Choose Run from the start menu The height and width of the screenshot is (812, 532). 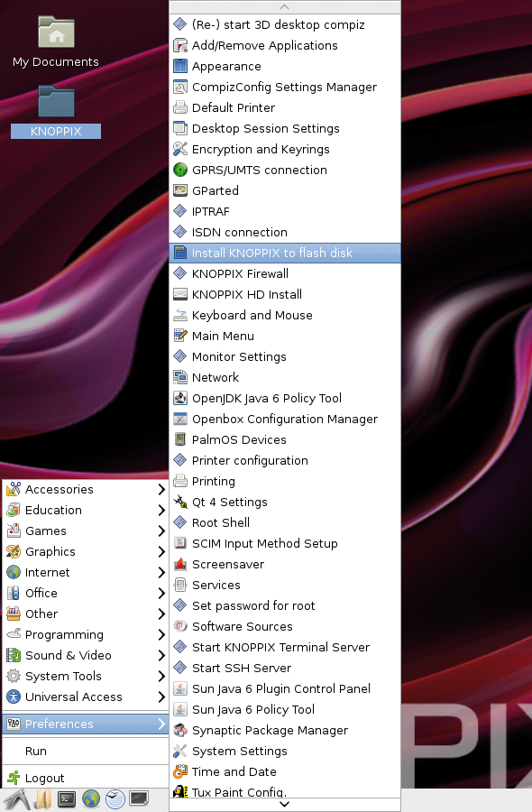[x=86, y=751]
